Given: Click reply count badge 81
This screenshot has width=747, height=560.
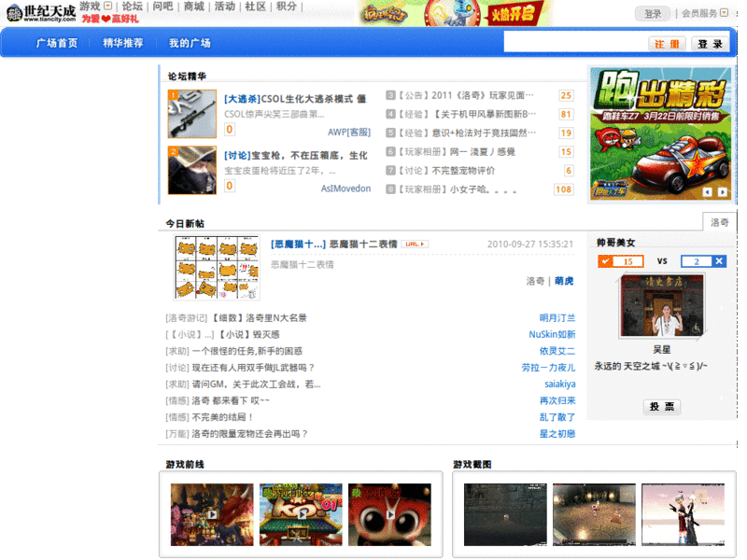Looking at the screenshot, I should pos(566,114).
